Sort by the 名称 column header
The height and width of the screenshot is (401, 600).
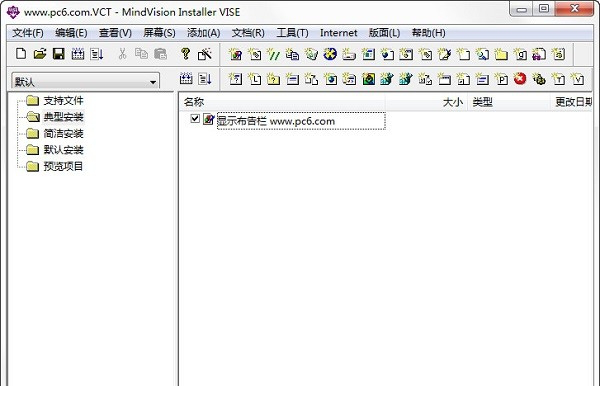tap(282, 102)
